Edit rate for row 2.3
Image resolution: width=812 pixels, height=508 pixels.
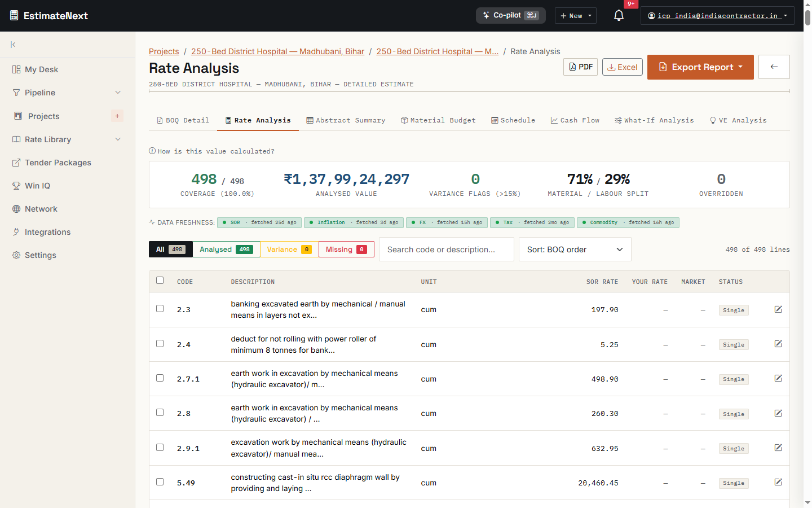[x=778, y=309]
